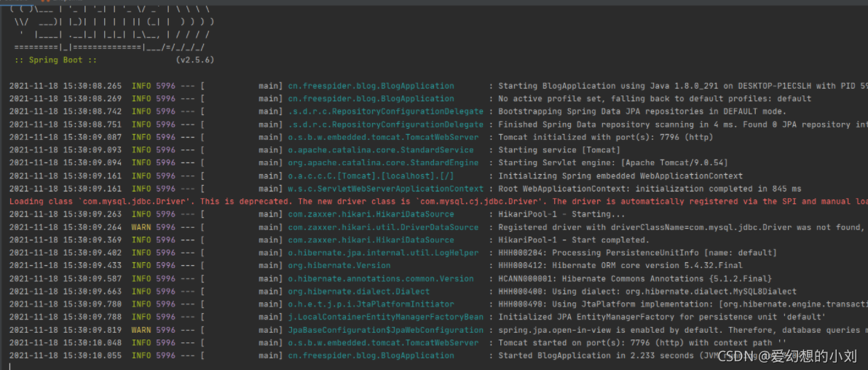Click 'Initialized JPA EntityManagerFactory' log message

(662, 318)
